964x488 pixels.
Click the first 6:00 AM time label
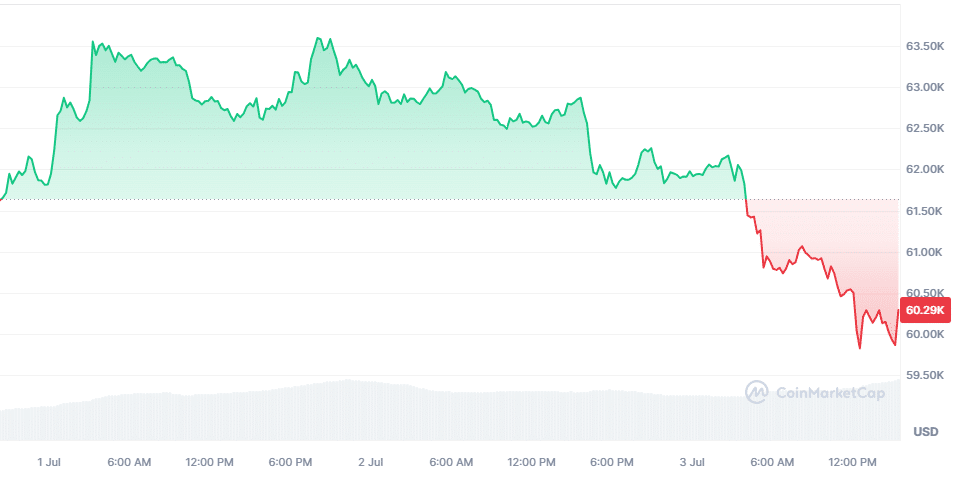click(129, 462)
